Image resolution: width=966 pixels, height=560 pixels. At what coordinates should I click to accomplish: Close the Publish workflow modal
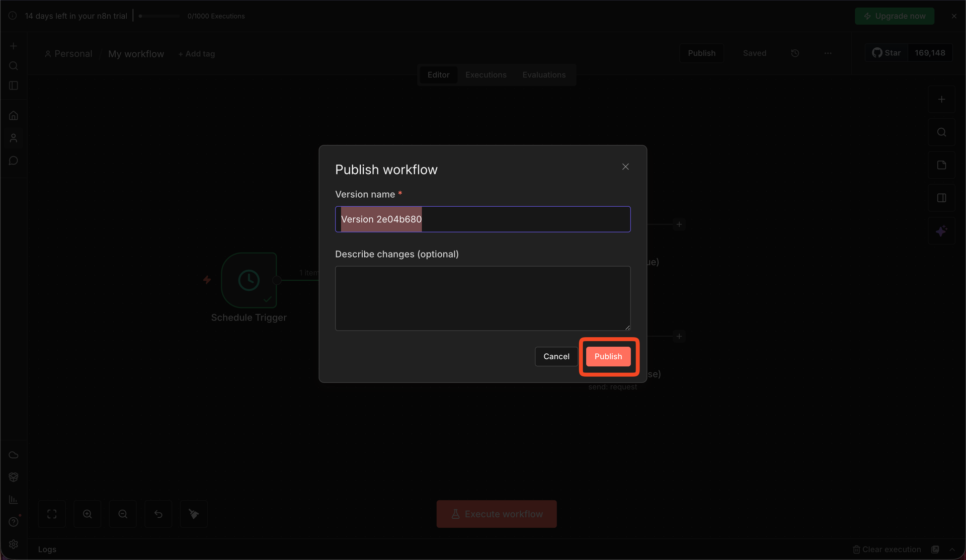point(625,167)
